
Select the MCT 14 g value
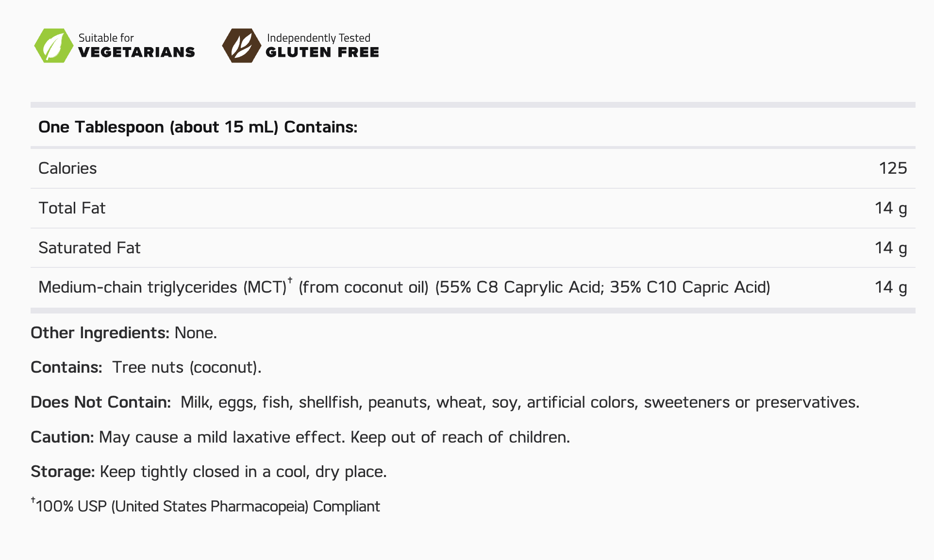[x=890, y=287]
